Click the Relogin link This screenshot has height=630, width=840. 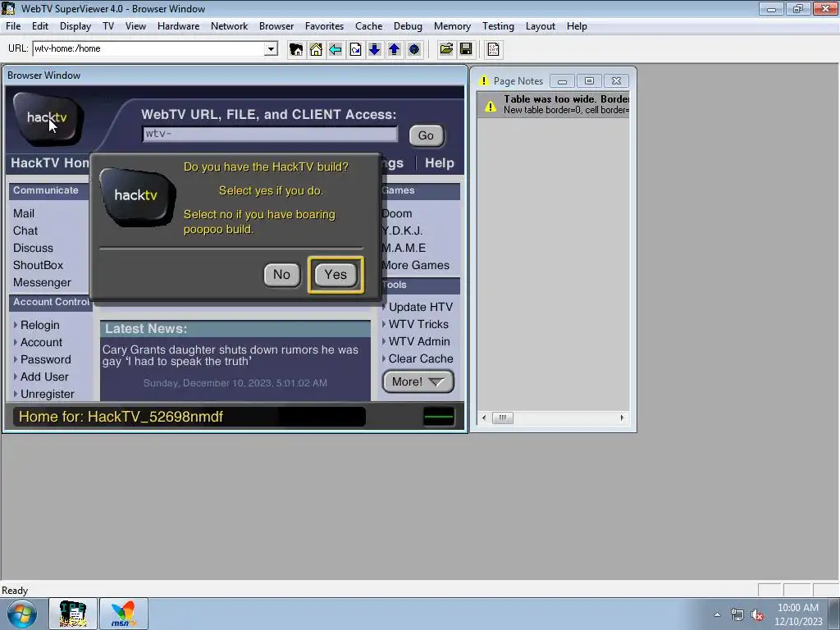(x=39, y=325)
